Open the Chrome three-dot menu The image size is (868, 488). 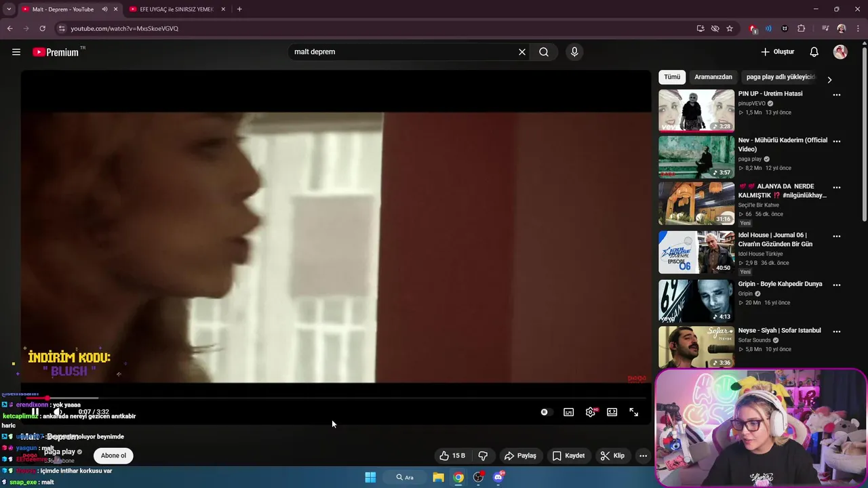click(x=857, y=28)
